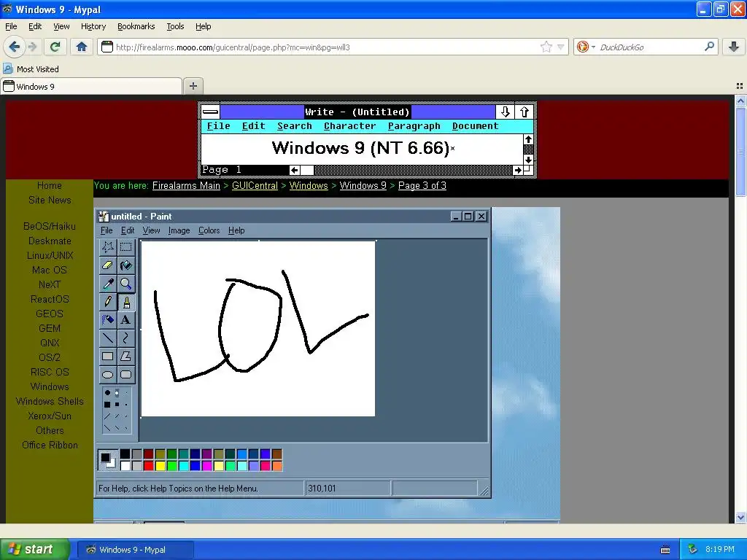This screenshot has height=560, width=747.
Task: Click the browser page scroll-down arrow
Action: tap(740, 517)
